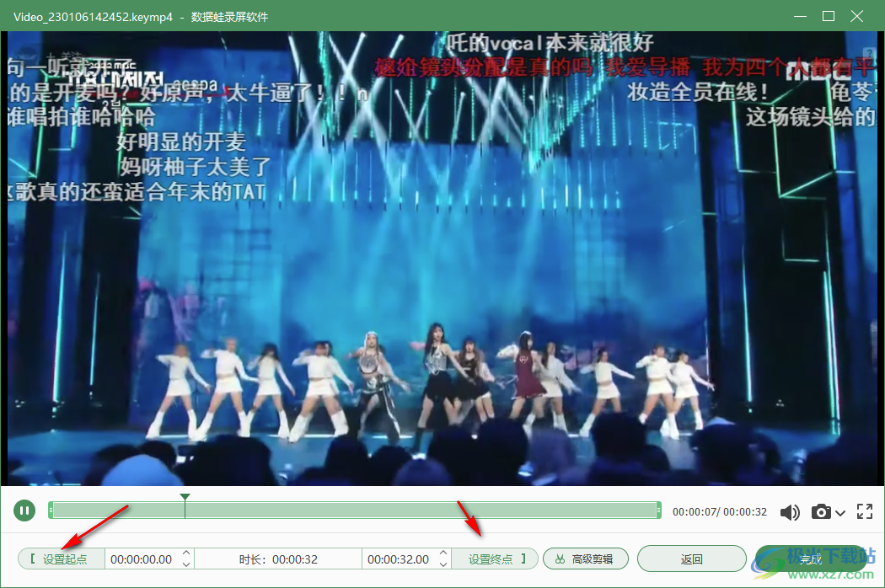
Task: Click the 设置终点 button
Action: click(495, 559)
